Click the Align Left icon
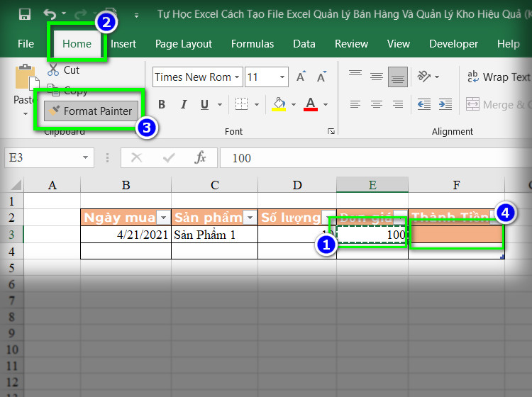Viewport: 532px width, 397px height. click(x=355, y=104)
